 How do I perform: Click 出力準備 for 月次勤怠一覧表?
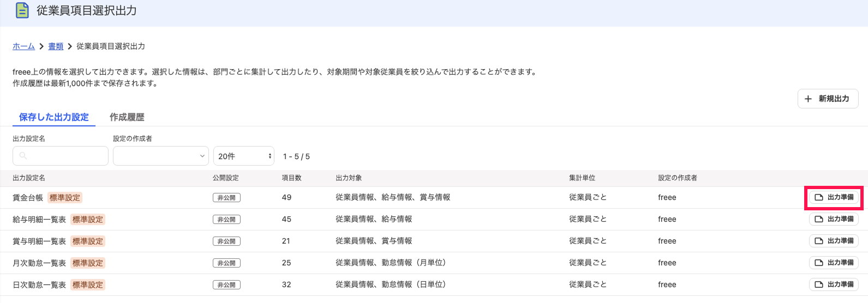[834, 263]
